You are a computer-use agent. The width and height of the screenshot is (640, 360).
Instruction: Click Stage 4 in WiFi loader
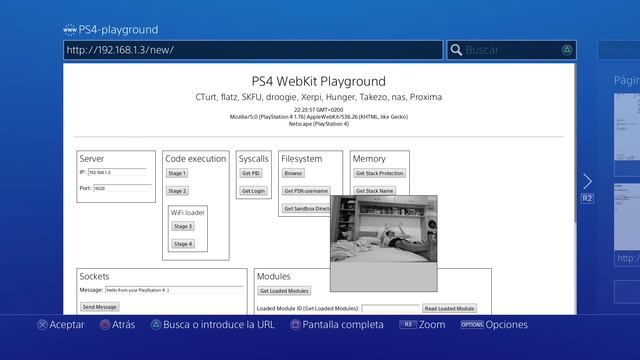182,244
